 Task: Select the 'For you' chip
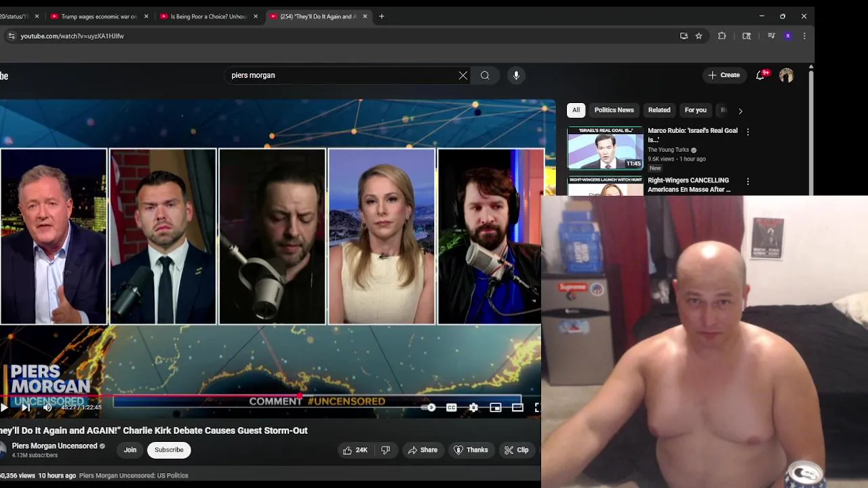pos(695,110)
